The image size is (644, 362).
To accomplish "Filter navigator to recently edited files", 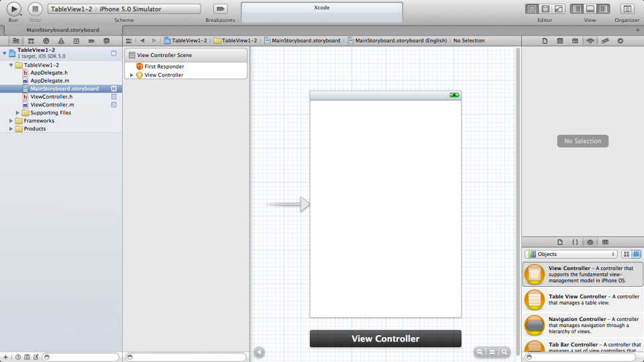I will [18, 357].
